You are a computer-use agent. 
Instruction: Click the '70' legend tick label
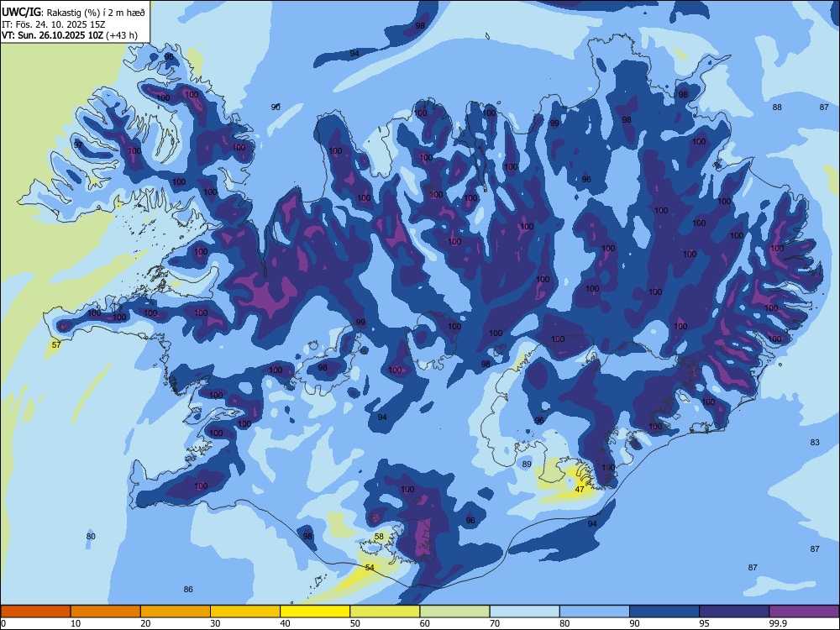[495, 623]
